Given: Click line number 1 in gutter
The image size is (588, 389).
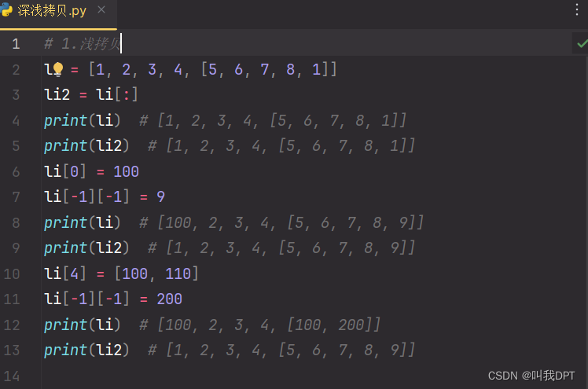Looking at the screenshot, I should [x=16, y=44].
